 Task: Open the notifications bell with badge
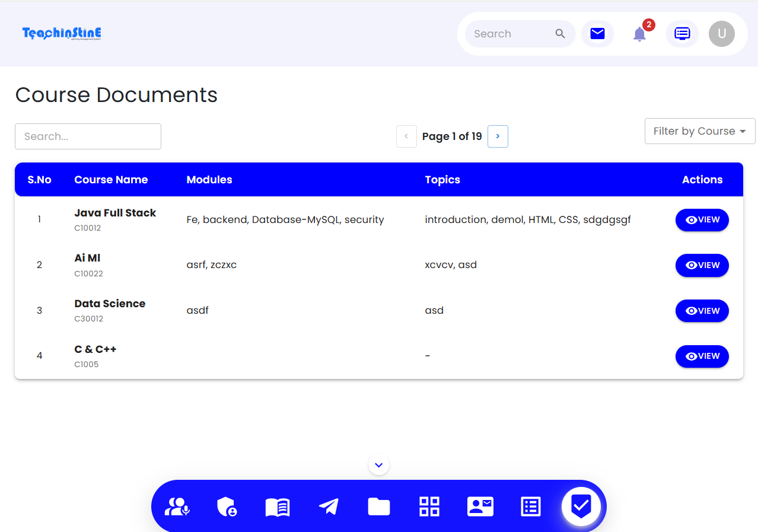639,34
